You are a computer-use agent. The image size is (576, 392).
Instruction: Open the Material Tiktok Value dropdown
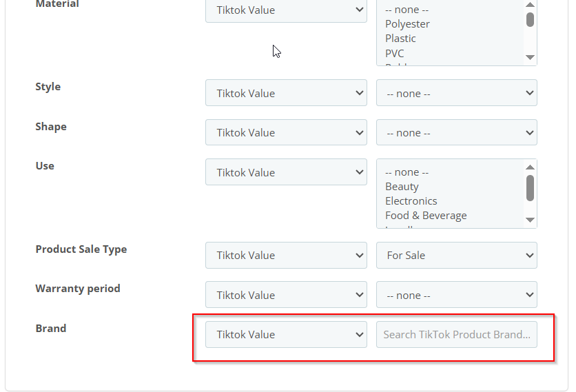click(x=286, y=10)
